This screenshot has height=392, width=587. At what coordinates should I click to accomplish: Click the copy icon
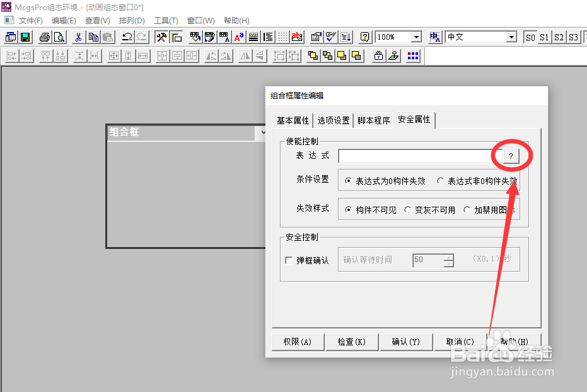(93, 37)
